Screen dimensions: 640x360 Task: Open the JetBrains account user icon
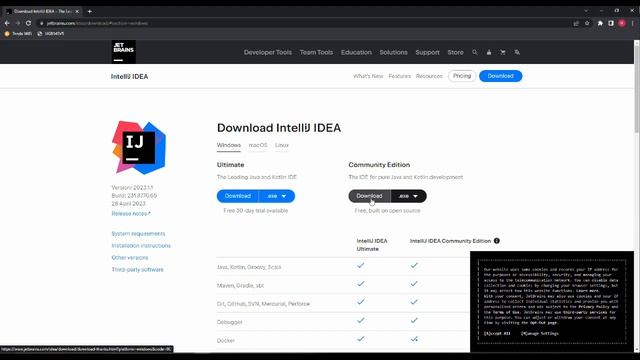pyautogui.click(x=489, y=52)
